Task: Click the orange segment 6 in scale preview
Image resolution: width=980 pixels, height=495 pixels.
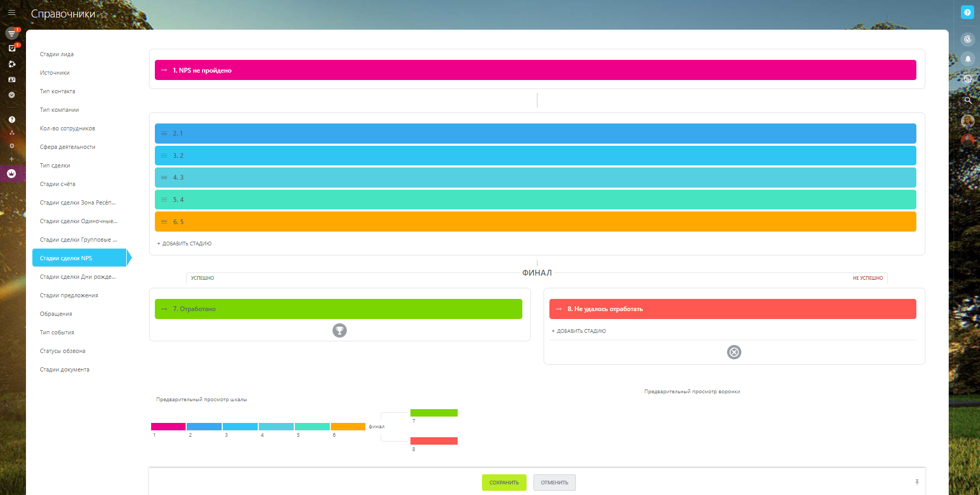Action: tap(348, 426)
